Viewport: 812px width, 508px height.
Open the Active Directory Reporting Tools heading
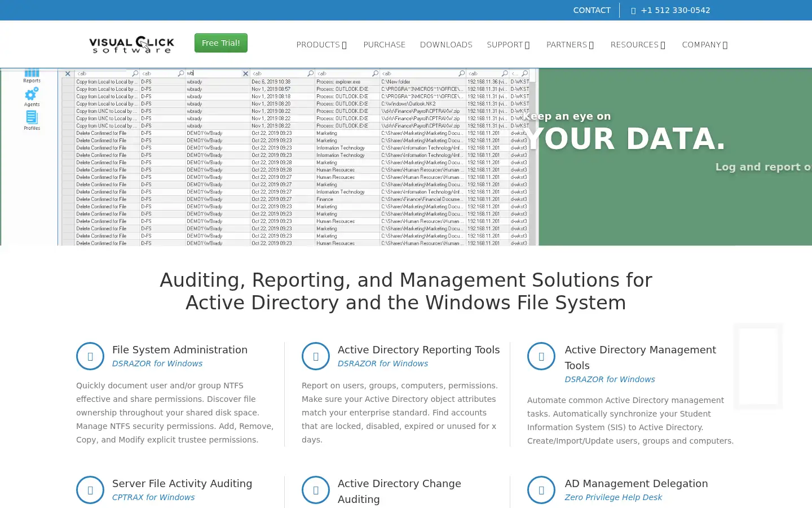click(418, 350)
